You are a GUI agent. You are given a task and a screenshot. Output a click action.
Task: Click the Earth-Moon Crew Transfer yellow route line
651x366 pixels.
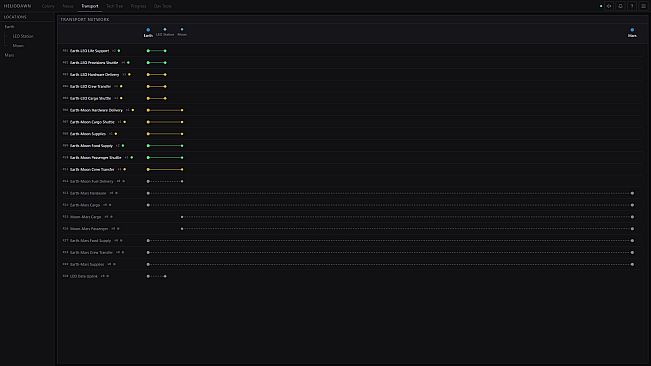coord(165,169)
